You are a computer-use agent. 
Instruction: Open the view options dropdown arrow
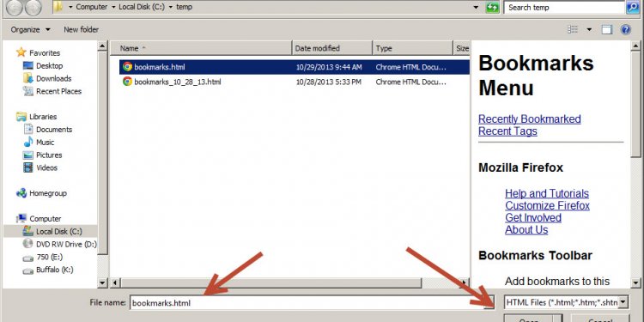point(589,29)
